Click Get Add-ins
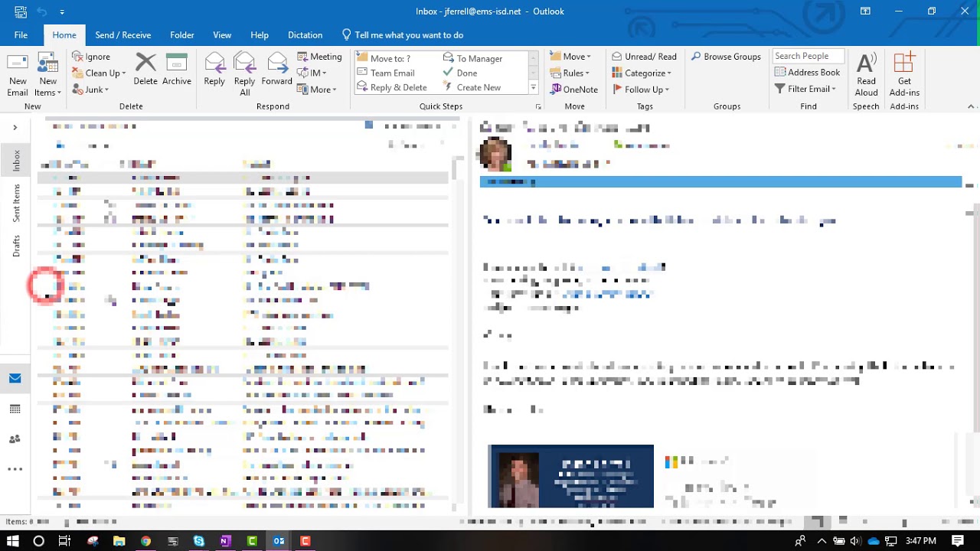980x551 pixels. coord(904,74)
